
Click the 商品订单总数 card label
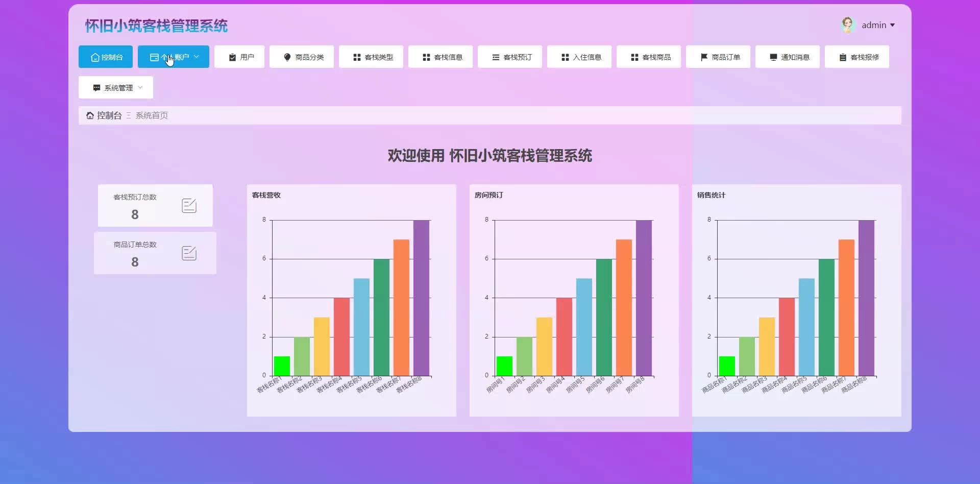coord(135,245)
